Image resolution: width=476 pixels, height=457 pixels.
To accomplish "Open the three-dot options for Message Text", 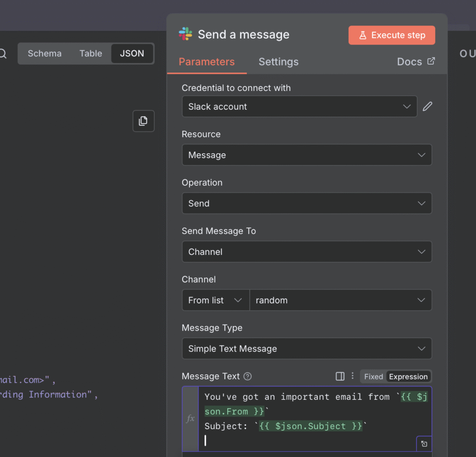I will coord(352,376).
